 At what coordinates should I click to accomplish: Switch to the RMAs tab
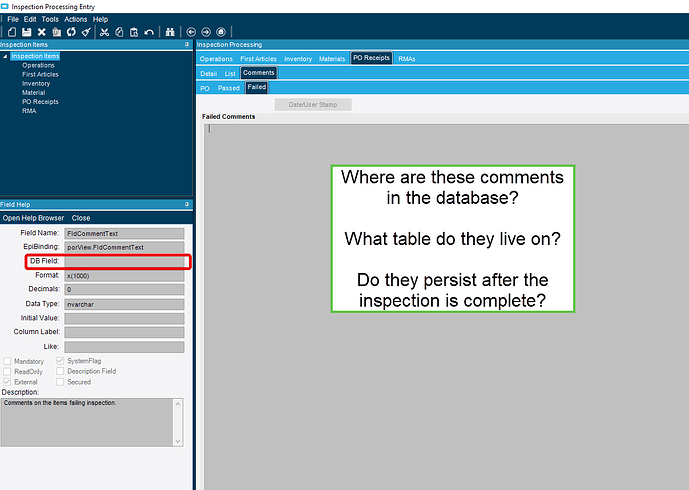coord(406,58)
